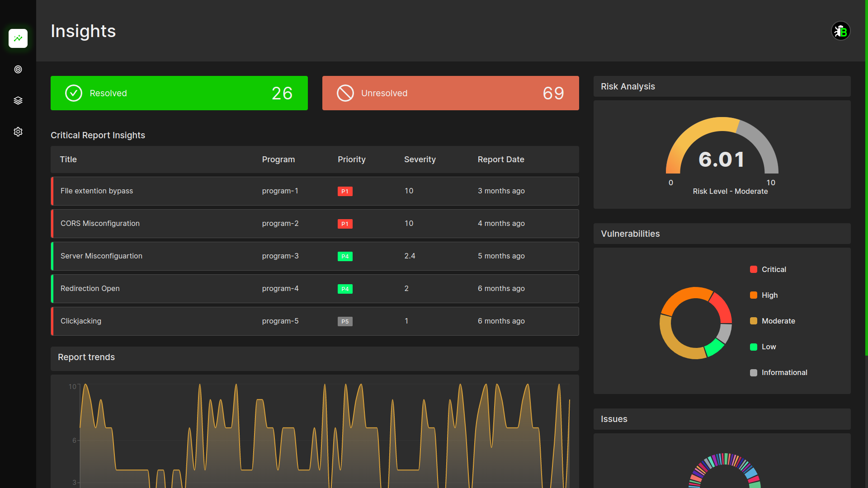Screen dimensions: 868x488
Task: Sort table by Severity column header
Action: 420,160
